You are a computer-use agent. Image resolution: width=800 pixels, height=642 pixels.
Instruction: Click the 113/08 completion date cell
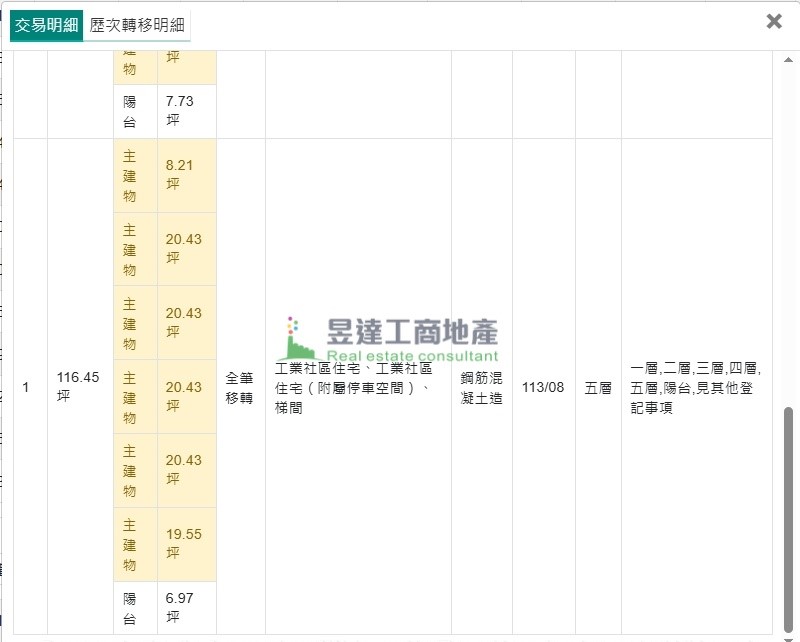tap(543, 387)
